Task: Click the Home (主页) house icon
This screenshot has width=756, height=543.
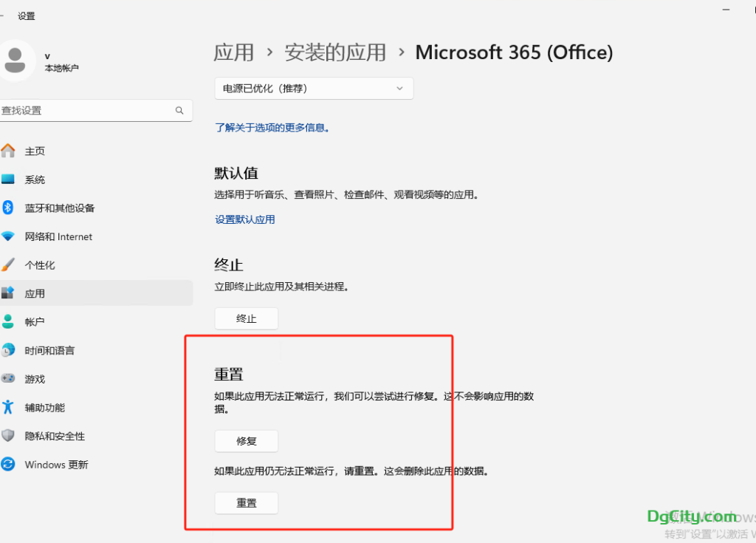Action: pyautogui.click(x=8, y=151)
